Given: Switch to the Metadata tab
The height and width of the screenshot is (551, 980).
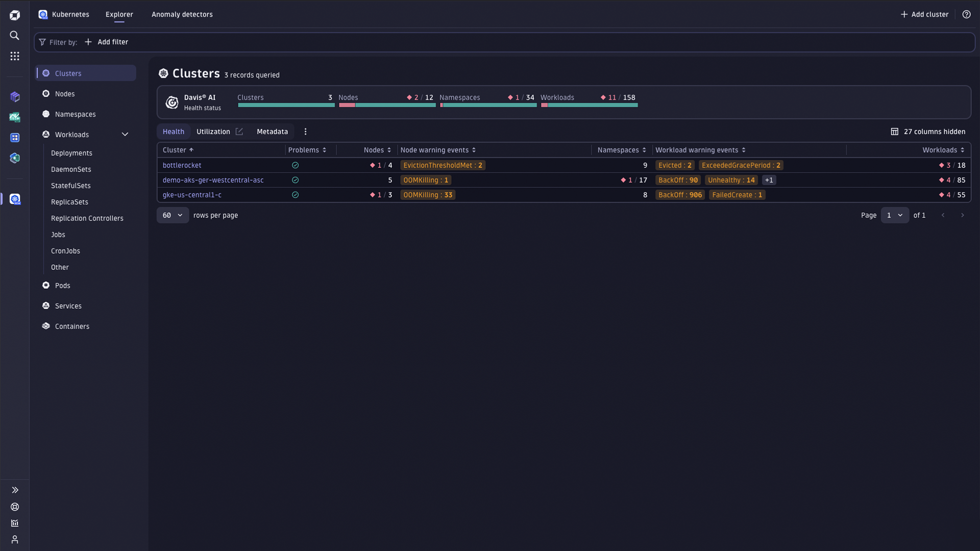Looking at the screenshot, I should [272, 132].
